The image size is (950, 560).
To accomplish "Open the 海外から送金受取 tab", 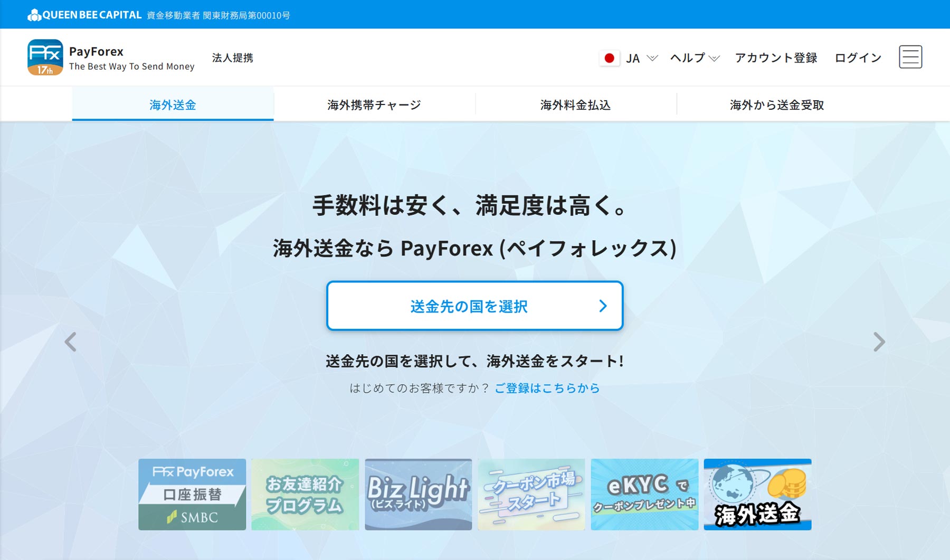I will [x=777, y=105].
